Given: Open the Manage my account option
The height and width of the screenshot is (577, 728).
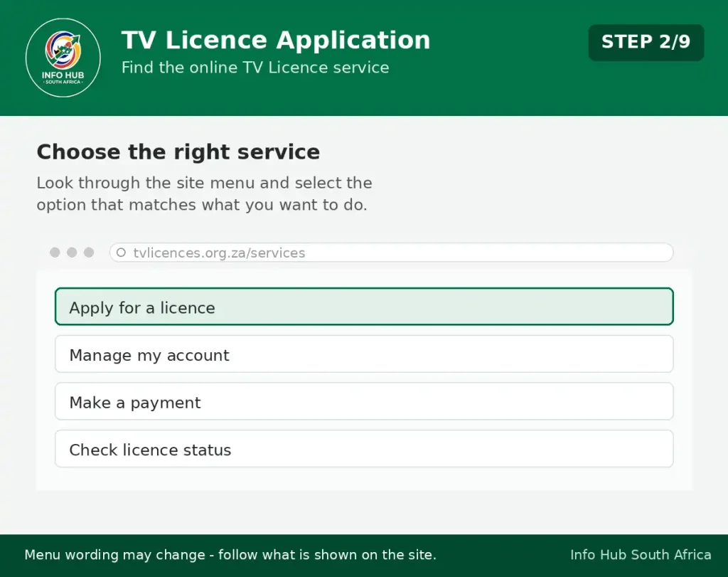Looking at the screenshot, I should (x=364, y=354).
